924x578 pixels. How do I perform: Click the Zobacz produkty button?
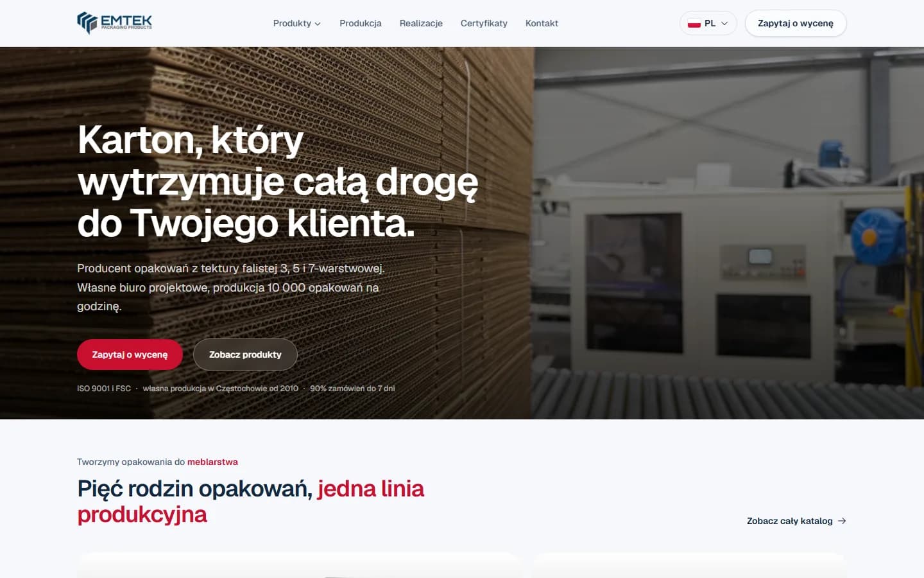[245, 355]
